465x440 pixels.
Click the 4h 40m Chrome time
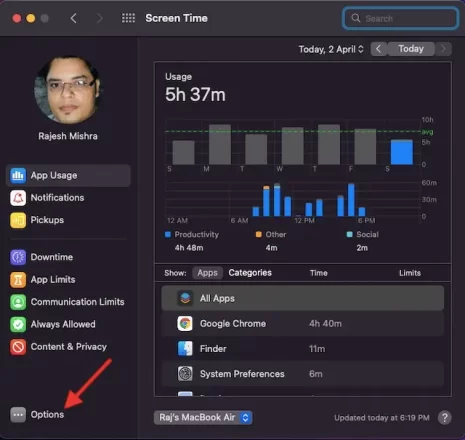325,324
